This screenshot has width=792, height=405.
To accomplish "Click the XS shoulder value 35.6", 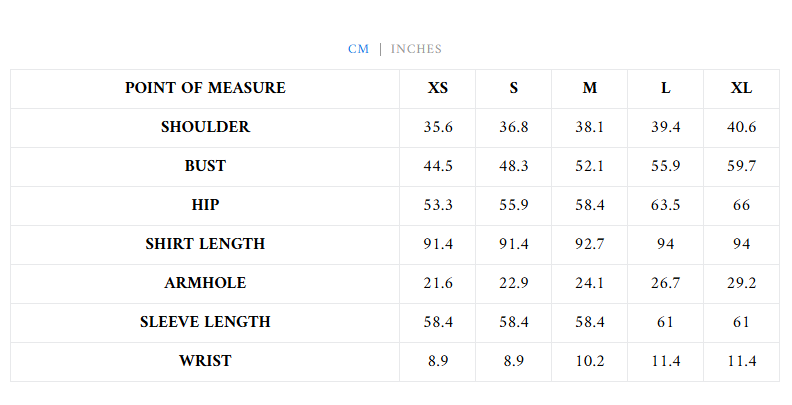I will [438, 127].
